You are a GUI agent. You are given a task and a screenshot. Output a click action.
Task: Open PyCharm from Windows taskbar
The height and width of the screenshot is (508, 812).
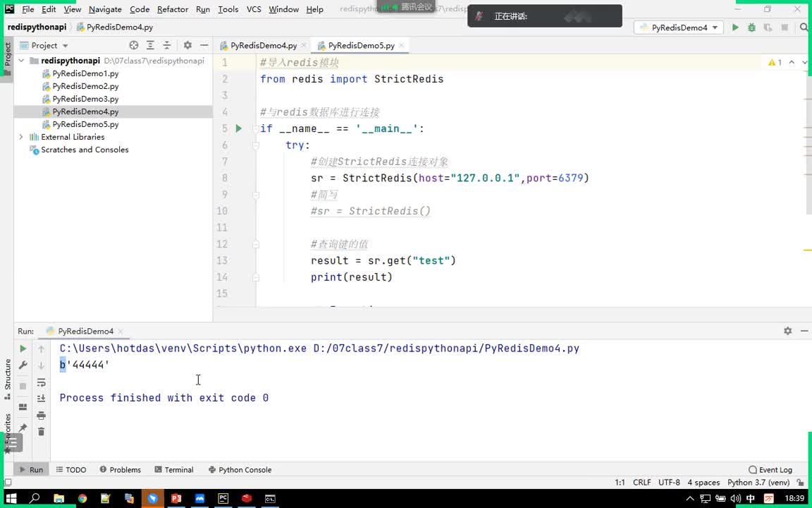pos(223,499)
